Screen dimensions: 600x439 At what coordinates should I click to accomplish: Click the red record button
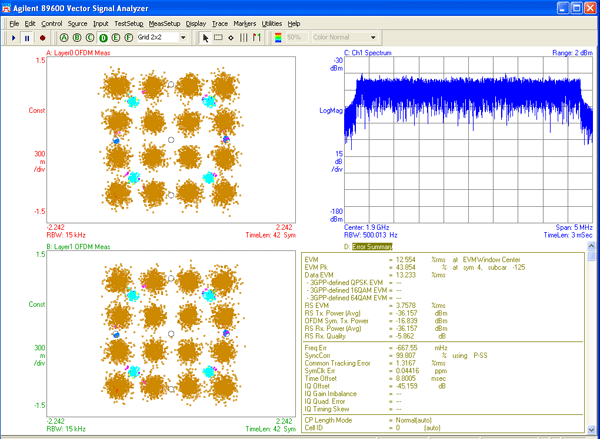(41, 37)
